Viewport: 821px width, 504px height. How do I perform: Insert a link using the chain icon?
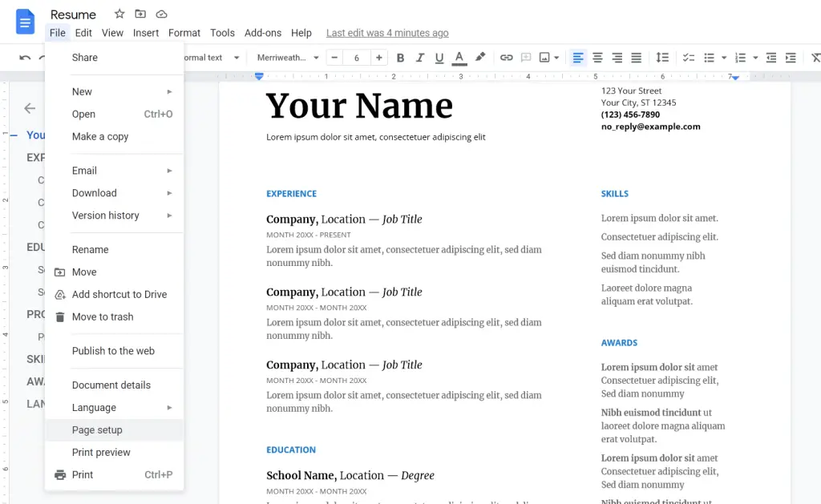click(x=507, y=58)
